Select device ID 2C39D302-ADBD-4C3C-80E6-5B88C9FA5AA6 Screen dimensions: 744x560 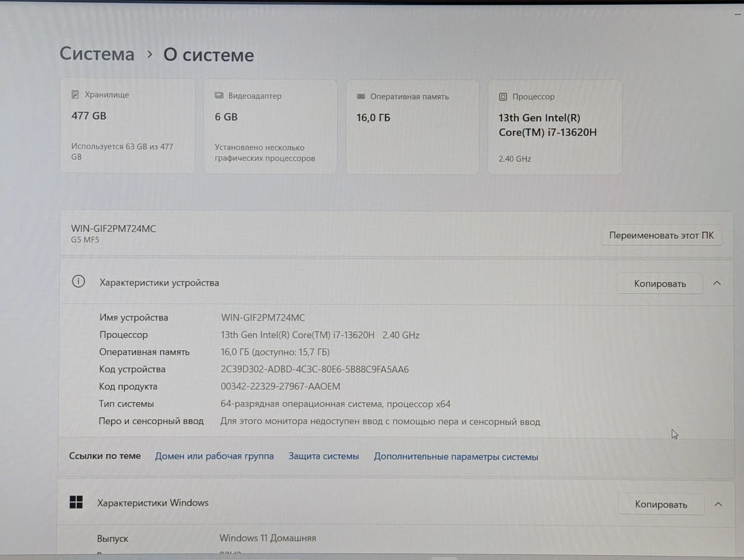pyautogui.click(x=314, y=369)
